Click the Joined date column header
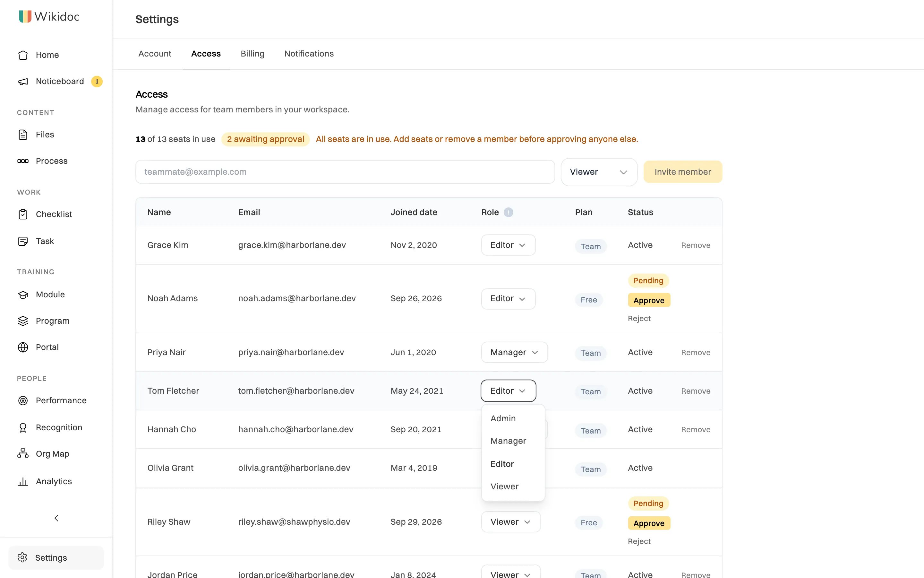This screenshot has height=578, width=924. point(414,212)
